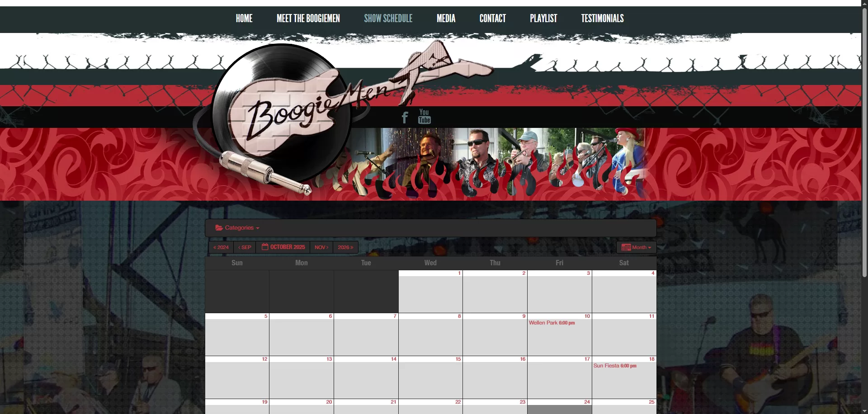This screenshot has width=868, height=414.
Task: Navigate to Meet the Boogiemen page
Action: (x=308, y=19)
